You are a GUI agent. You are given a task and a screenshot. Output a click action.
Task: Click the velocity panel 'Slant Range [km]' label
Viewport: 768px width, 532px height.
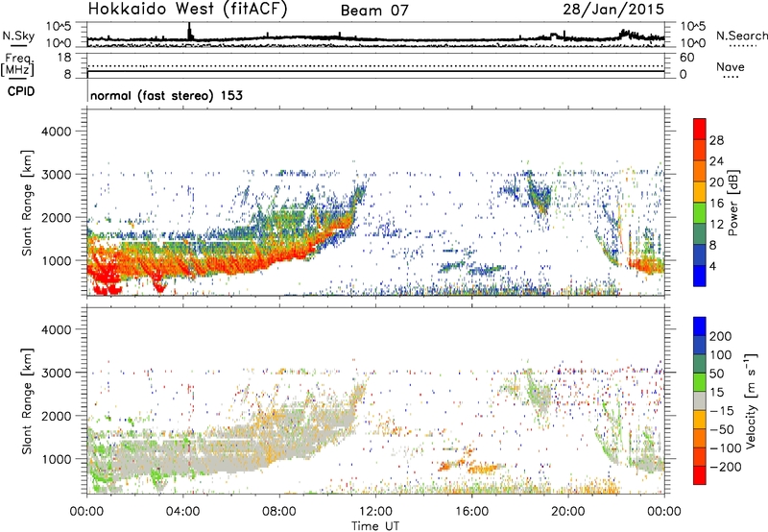point(27,401)
